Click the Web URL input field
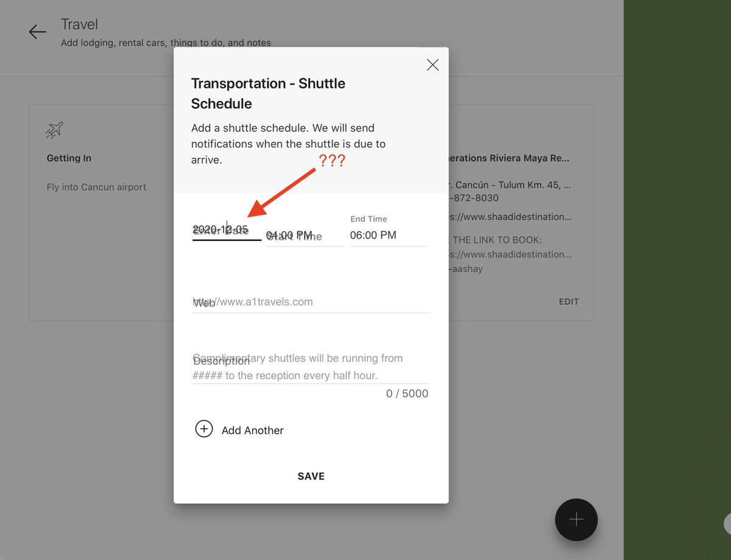Screen dimensions: 731x560 311,302
